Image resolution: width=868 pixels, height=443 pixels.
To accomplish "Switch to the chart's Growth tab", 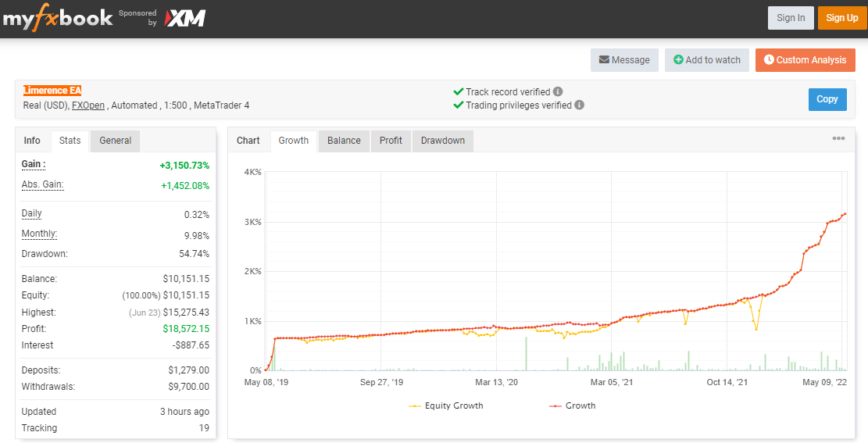I will tap(294, 141).
